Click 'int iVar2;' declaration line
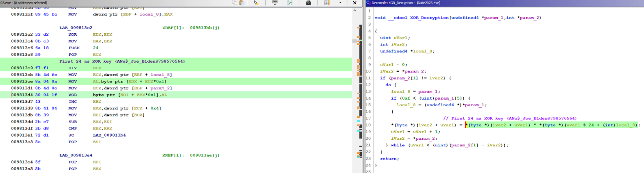Viewport: 644px width, 173px height. pos(393,44)
